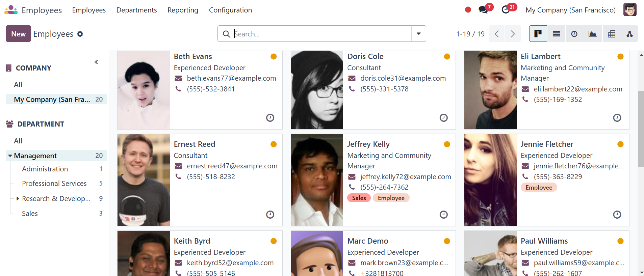Click Beth Evans orange presence dot
Viewport: 644px width, 276px height.
point(274,56)
